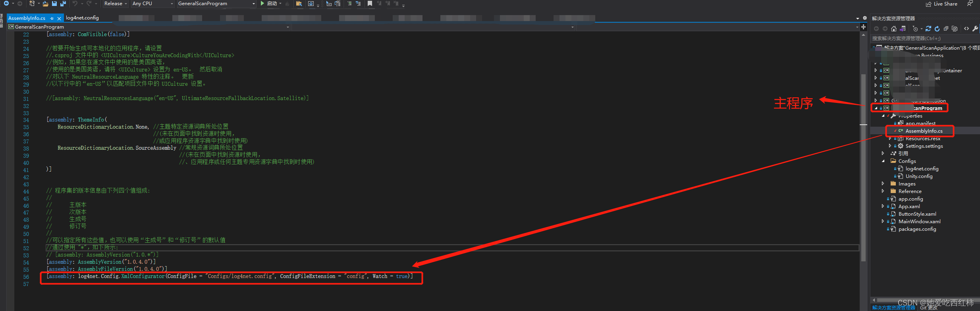This screenshot has width=980, height=311.
Task: Expand the 引用 references node
Action: (x=883, y=153)
